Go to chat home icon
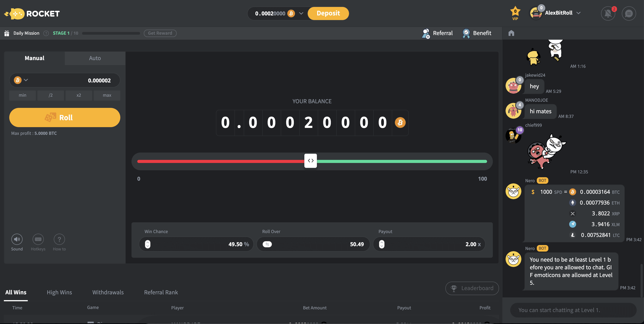This screenshot has height=324, width=644. [511, 33]
